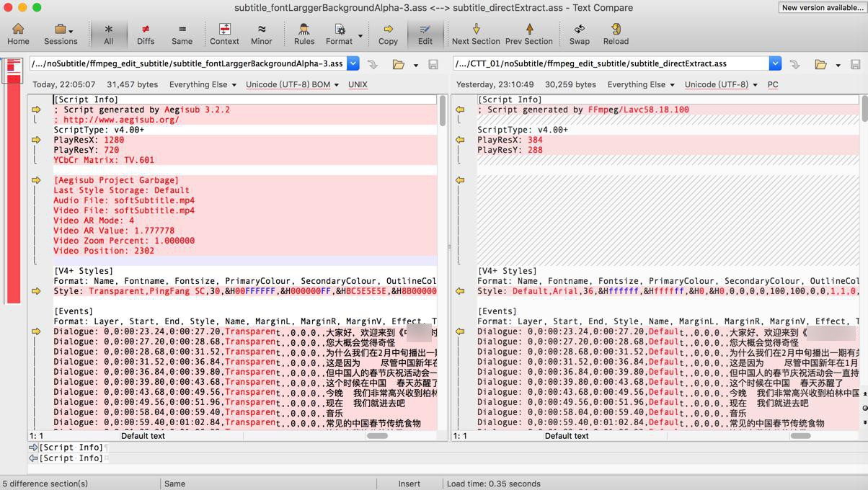Jump to Prev Section
The image size is (868, 490).
(x=528, y=34)
